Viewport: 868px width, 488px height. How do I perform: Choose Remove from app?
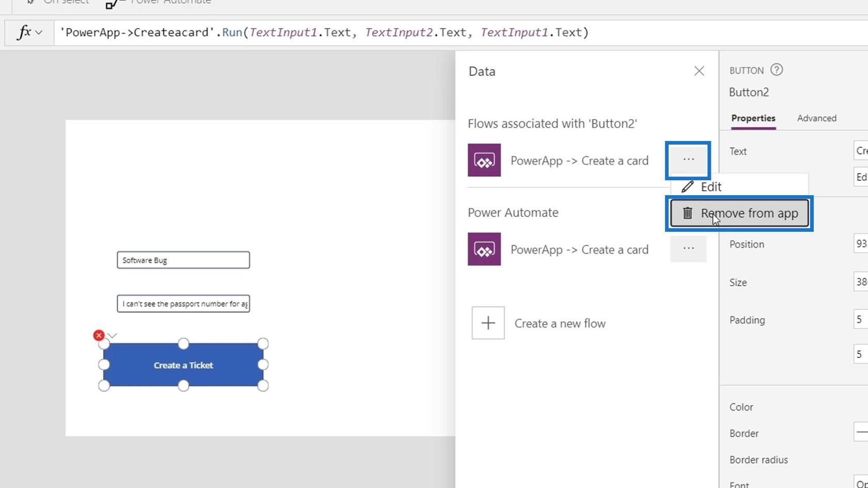click(739, 213)
